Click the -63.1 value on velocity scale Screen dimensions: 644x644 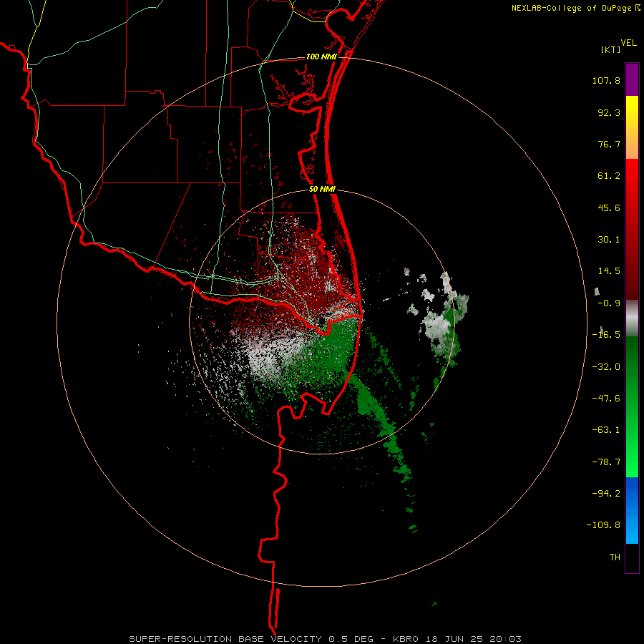click(606, 430)
